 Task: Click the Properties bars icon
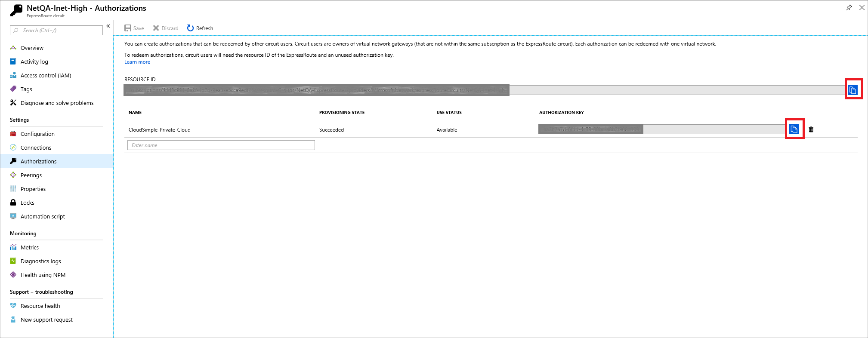coord(13,189)
